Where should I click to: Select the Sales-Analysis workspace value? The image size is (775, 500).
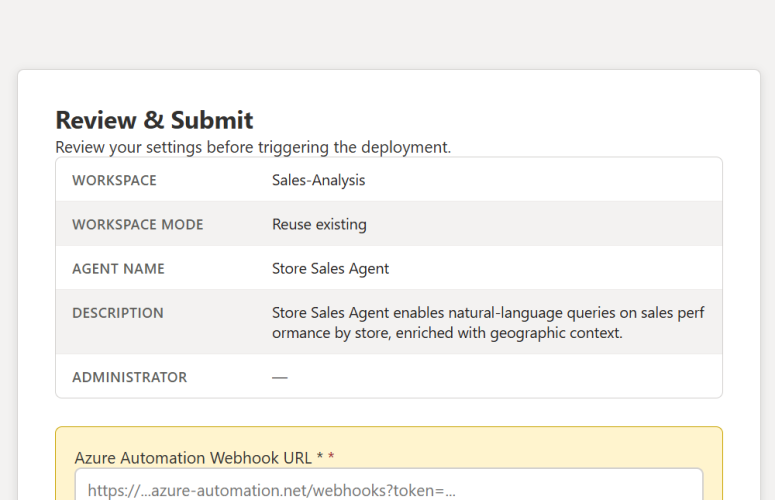pos(318,181)
